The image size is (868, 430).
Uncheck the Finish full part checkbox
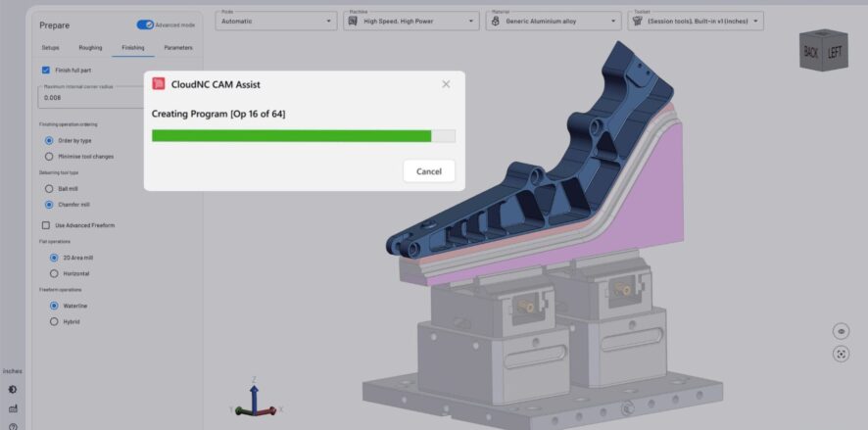tap(46, 71)
